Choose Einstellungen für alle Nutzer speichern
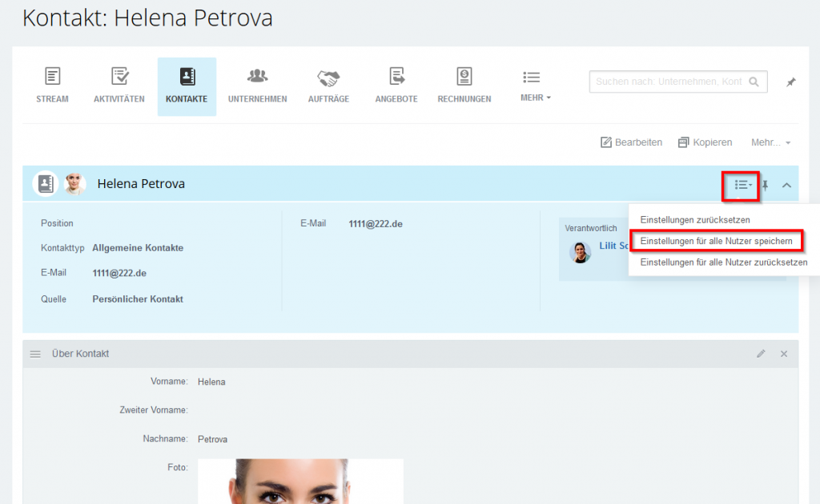This screenshot has width=820, height=504. pos(717,241)
